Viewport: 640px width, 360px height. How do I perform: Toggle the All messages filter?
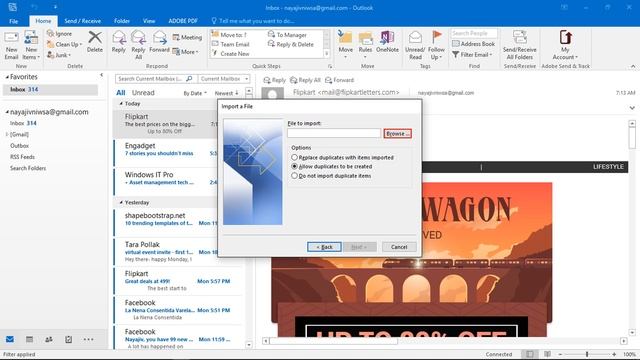121,93
